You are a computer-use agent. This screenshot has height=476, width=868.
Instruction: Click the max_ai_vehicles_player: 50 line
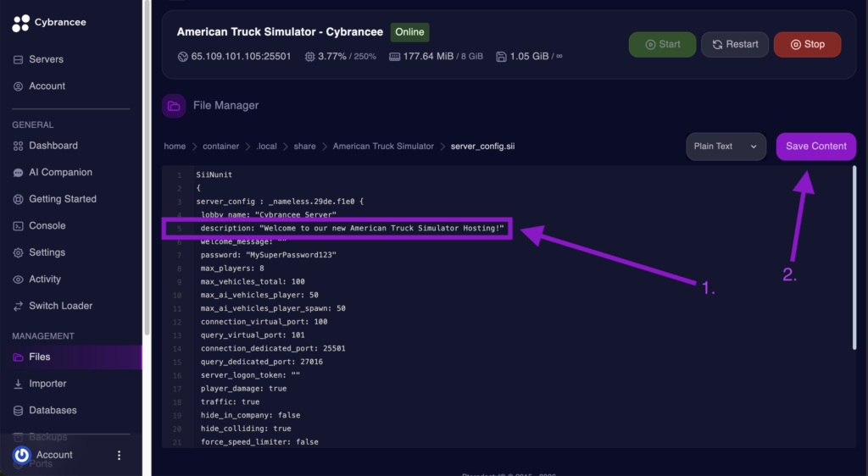259,295
